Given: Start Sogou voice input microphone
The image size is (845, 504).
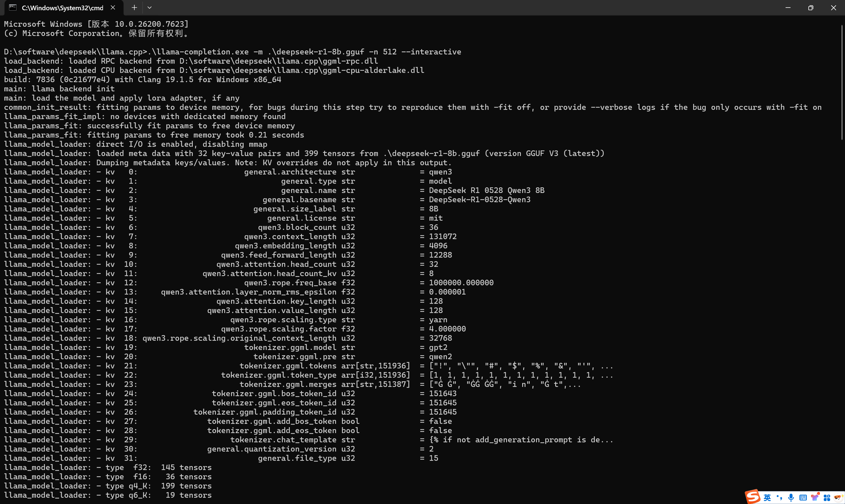Looking at the screenshot, I should click(791, 497).
